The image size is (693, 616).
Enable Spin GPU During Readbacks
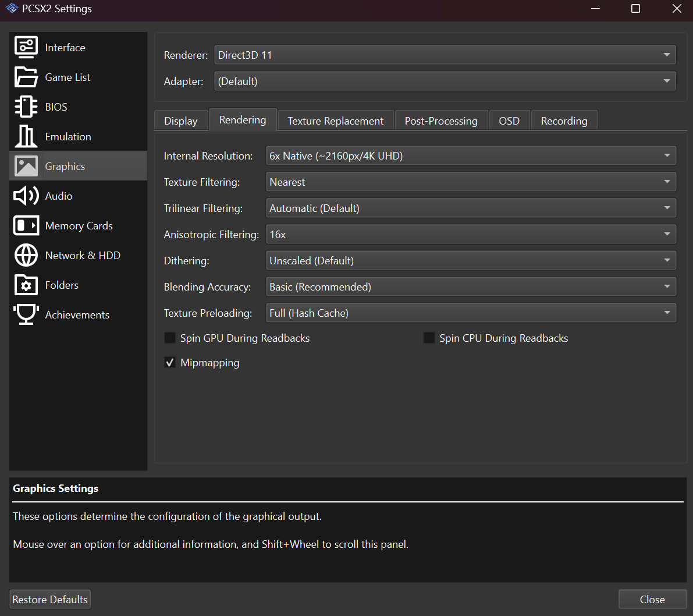[170, 338]
